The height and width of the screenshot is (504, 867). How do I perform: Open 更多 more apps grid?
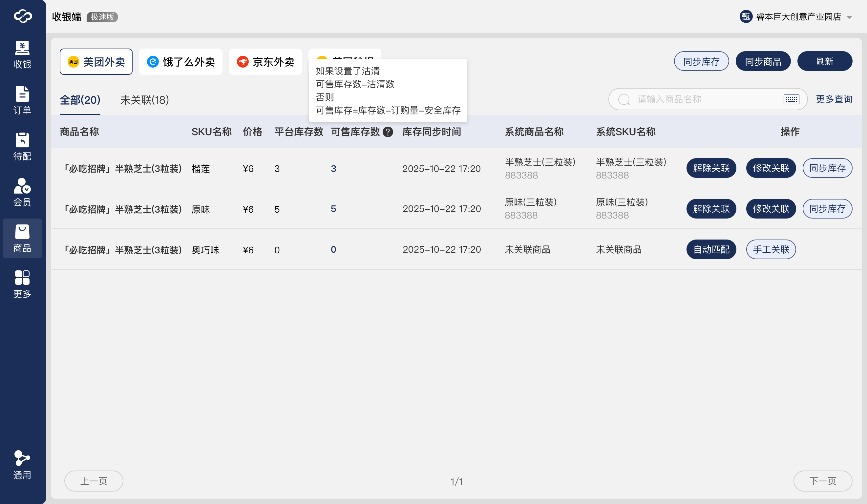pyautogui.click(x=22, y=284)
